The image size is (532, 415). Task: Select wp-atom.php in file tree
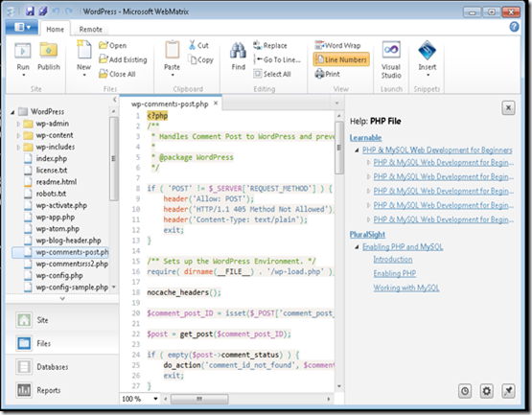[x=58, y=229]
